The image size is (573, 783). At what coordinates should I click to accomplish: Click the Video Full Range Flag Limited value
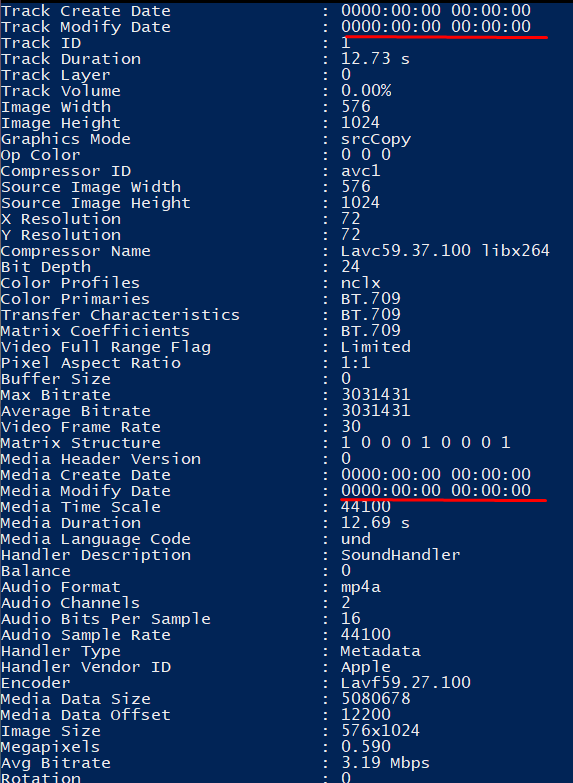(x=376, y=347)
